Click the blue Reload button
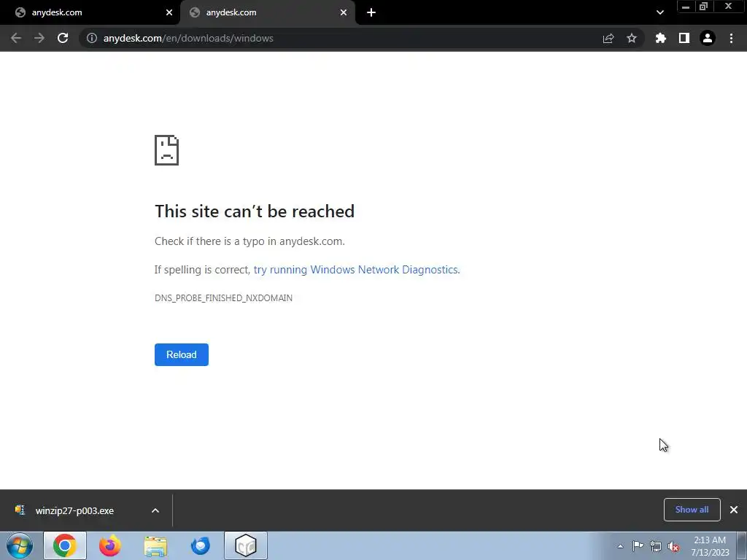The width and height of the screenshot is (747, 560). [x=182, y=355]
